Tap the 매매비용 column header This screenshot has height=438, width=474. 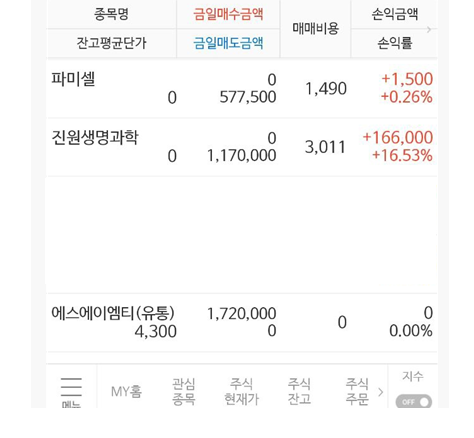click(315, 29)
